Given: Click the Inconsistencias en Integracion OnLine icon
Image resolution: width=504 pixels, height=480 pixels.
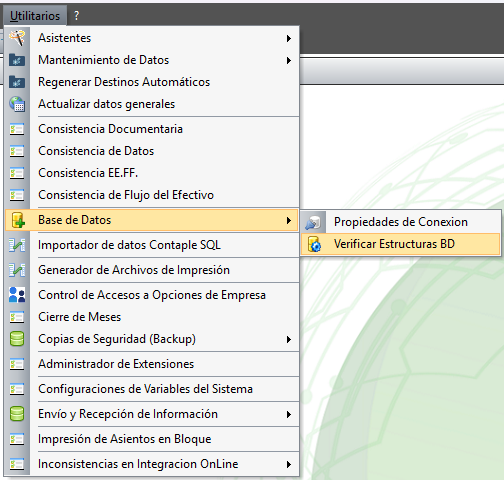Looking at the screenshot, I should point(17,464).
